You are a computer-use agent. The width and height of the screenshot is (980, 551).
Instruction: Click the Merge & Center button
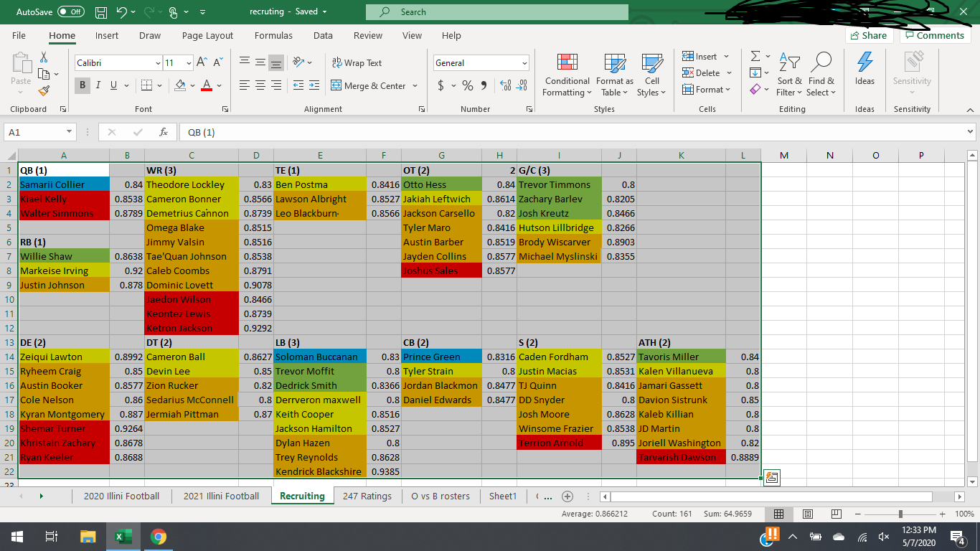click(374, 85)
